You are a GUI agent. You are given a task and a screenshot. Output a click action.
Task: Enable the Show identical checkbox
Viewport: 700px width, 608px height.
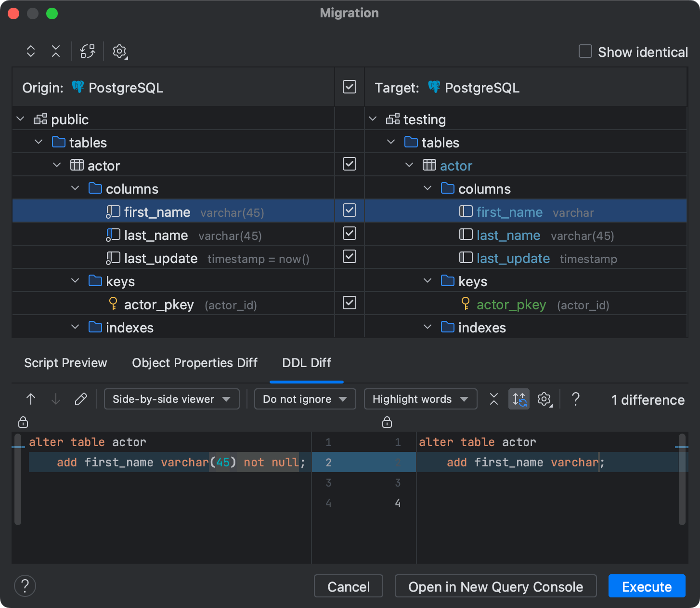585,51
